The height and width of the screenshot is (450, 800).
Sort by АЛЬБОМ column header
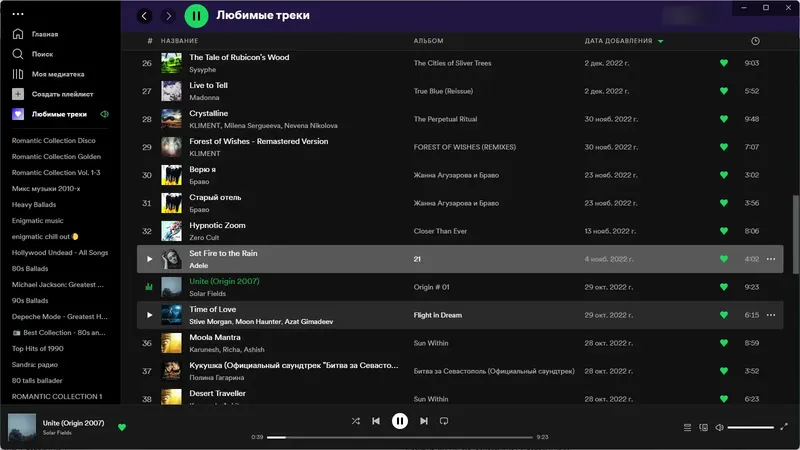click(428, 41)
